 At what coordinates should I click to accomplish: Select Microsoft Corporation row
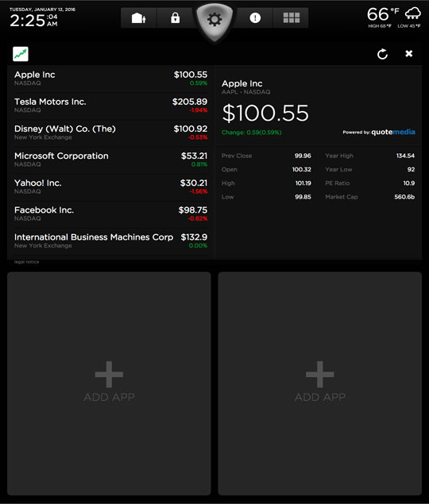(x=110, y=160)
